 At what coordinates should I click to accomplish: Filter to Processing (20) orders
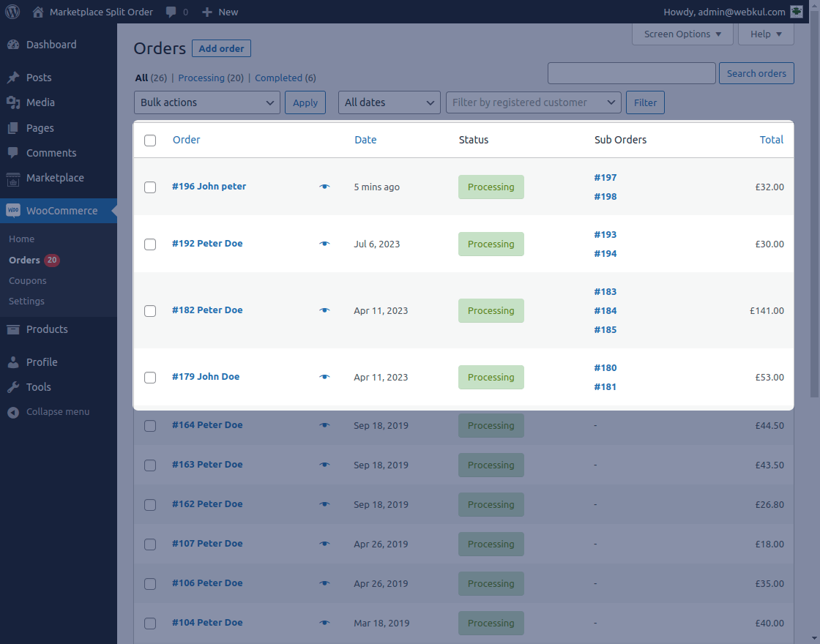pyautogui.click(x=211, y=78)
